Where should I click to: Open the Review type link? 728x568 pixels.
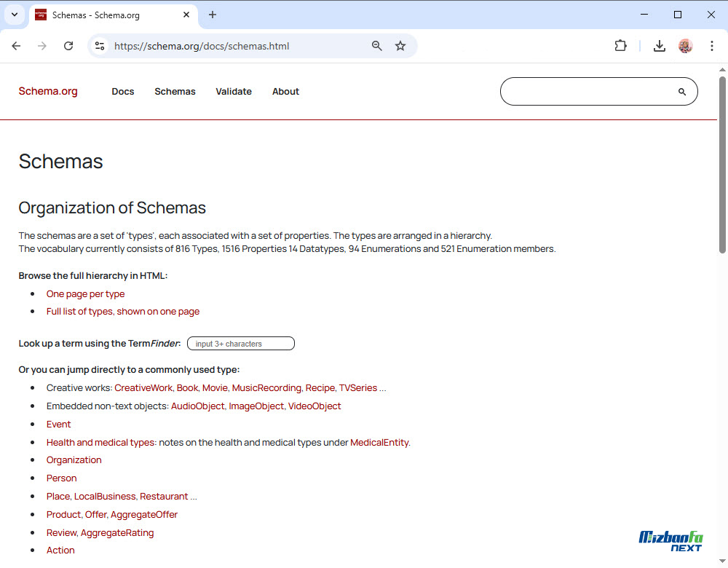(62, 533)
